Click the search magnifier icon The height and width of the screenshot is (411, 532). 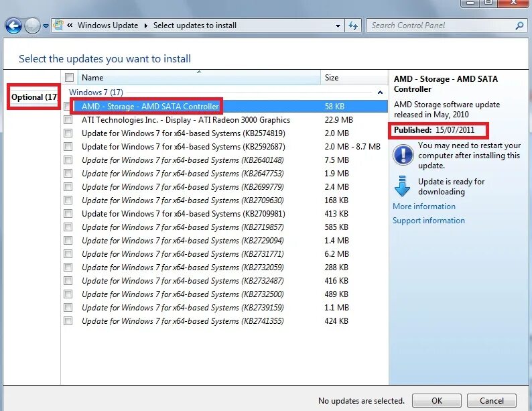[x=519, y=25]
